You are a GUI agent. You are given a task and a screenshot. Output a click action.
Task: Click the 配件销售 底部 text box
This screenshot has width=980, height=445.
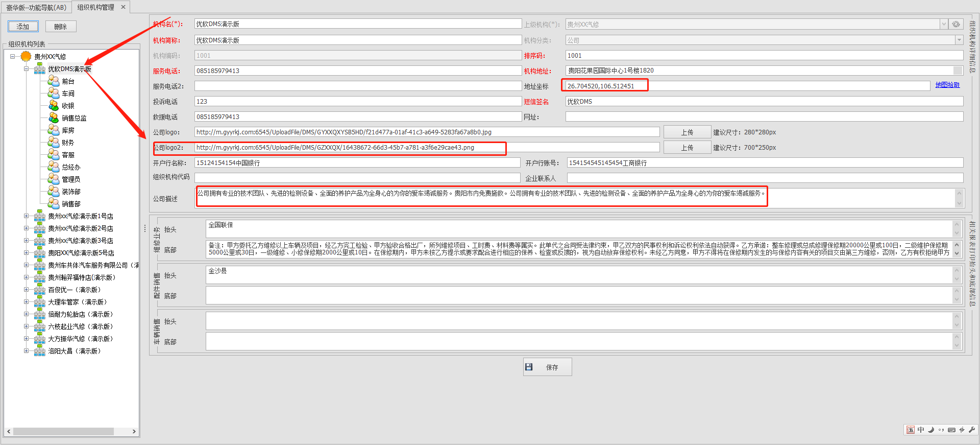click(x=579, y=295)
